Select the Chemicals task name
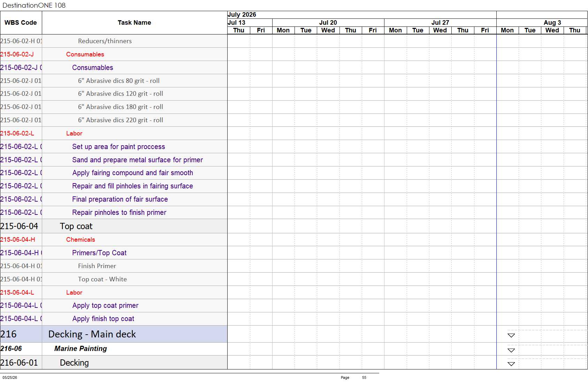 (81, 240)
